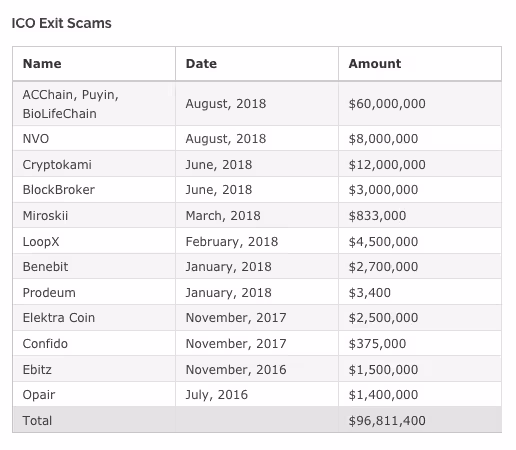
Task: Click the Total row label
Action: (37, 421)
